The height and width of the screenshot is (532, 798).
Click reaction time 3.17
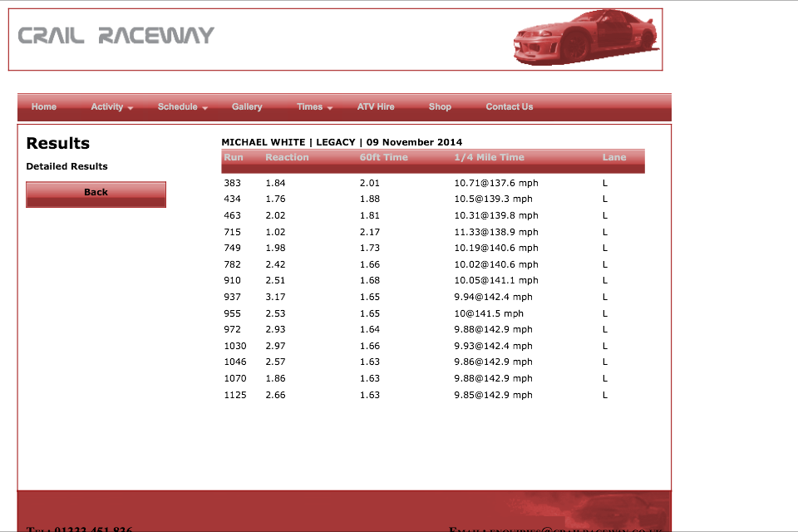coord(275,297)
